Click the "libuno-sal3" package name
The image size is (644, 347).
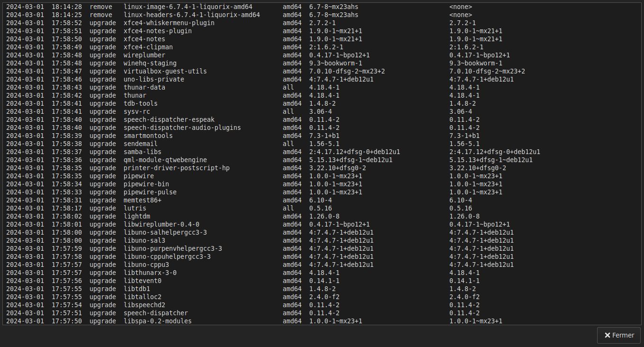tap(144, 241)
